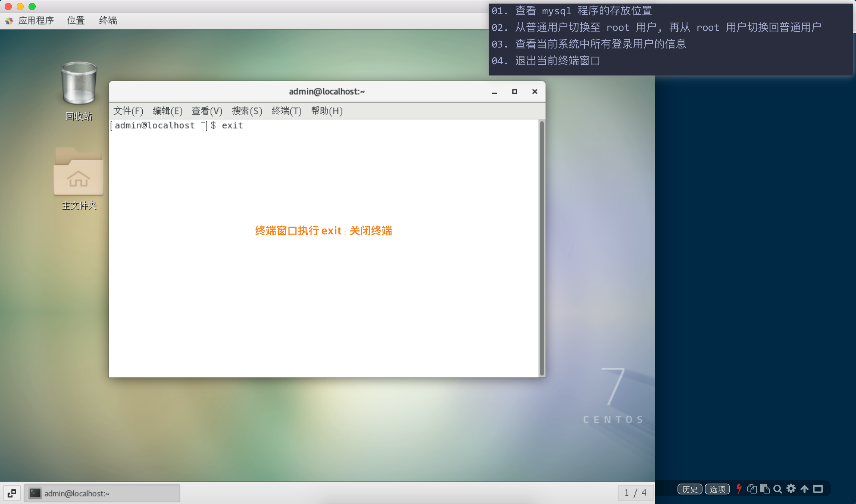The image size is (856, 504).
Task: Click the show desktop icon in taskbar
Action: (12, 493)
